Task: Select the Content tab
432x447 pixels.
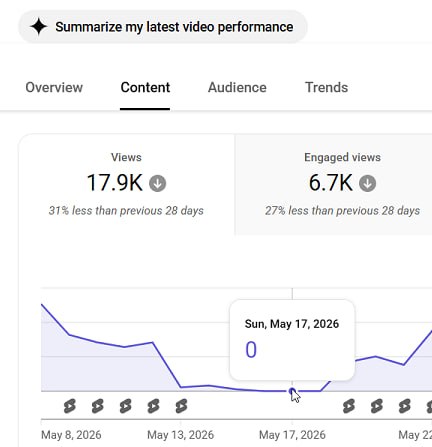Action: pos(145,87)
